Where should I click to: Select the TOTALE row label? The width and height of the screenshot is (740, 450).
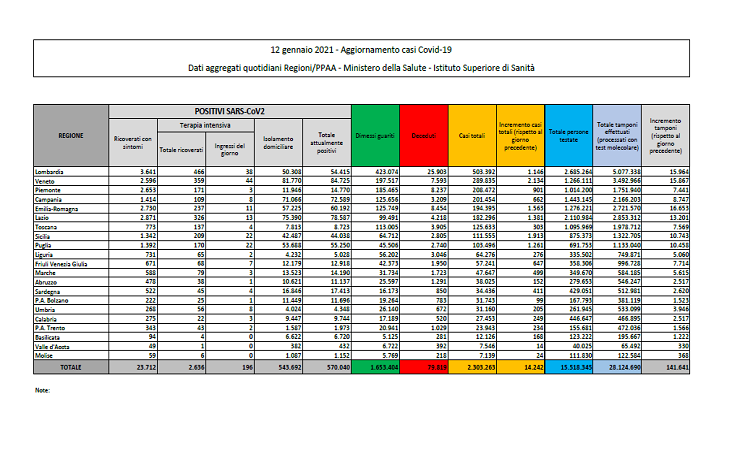click(71, 367)
